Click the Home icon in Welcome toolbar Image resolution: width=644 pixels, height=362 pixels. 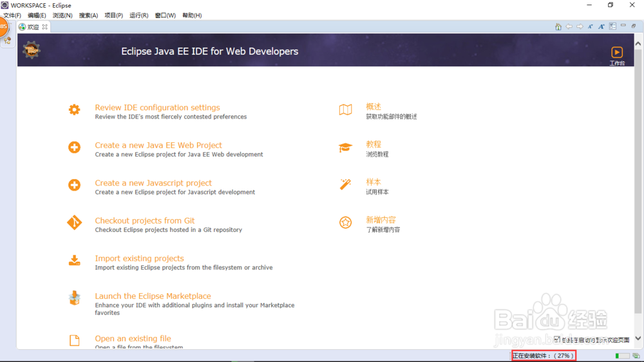click(x=558, y=26)
